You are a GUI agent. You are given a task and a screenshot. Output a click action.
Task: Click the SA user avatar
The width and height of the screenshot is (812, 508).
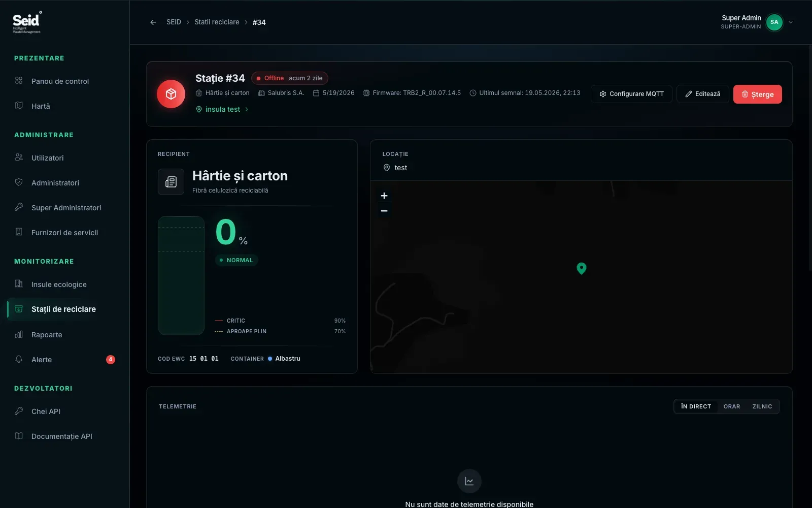[774, 22]
